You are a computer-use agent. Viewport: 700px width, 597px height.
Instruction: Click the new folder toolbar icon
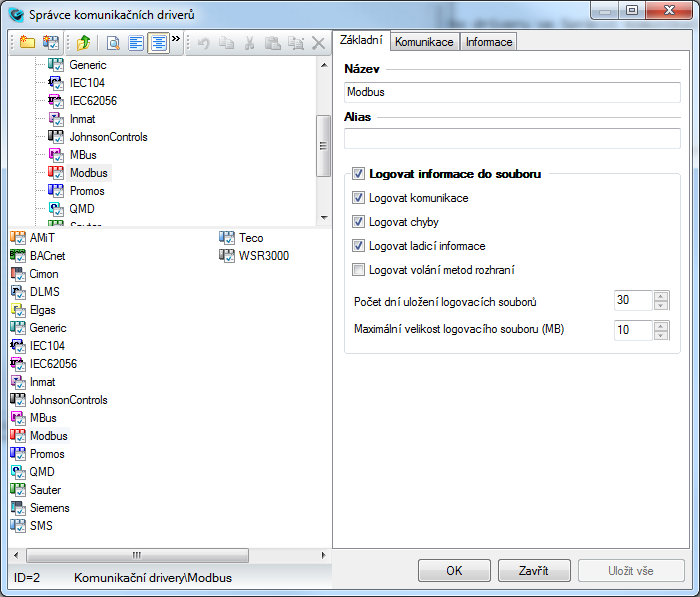point(26,43)
